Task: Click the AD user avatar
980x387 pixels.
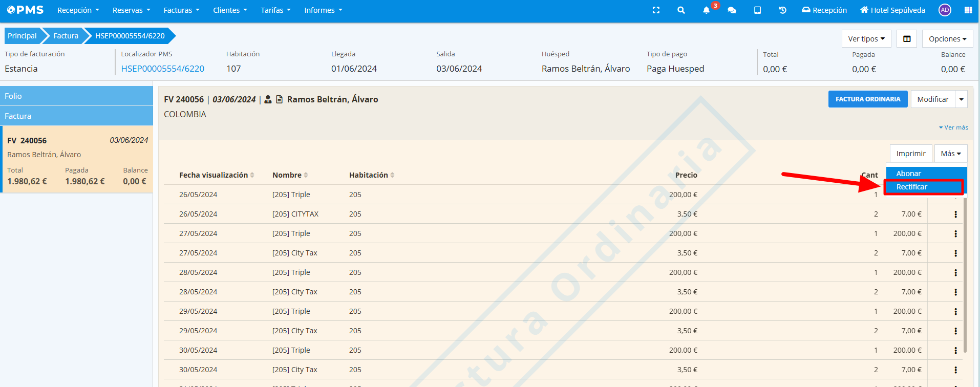Action: pyautogui.click(x=945, y=10)
